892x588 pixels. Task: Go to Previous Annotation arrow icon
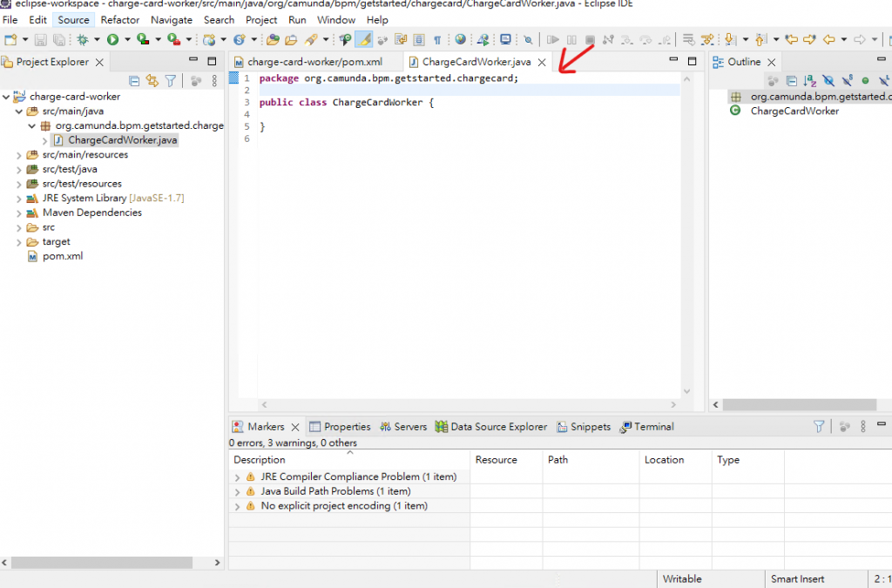[x=760, y=40]
